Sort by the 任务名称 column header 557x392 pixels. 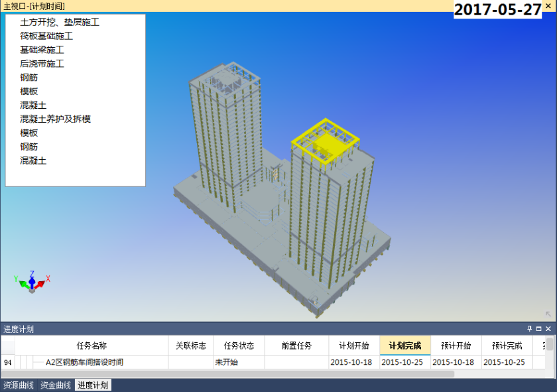click(92, 346)
